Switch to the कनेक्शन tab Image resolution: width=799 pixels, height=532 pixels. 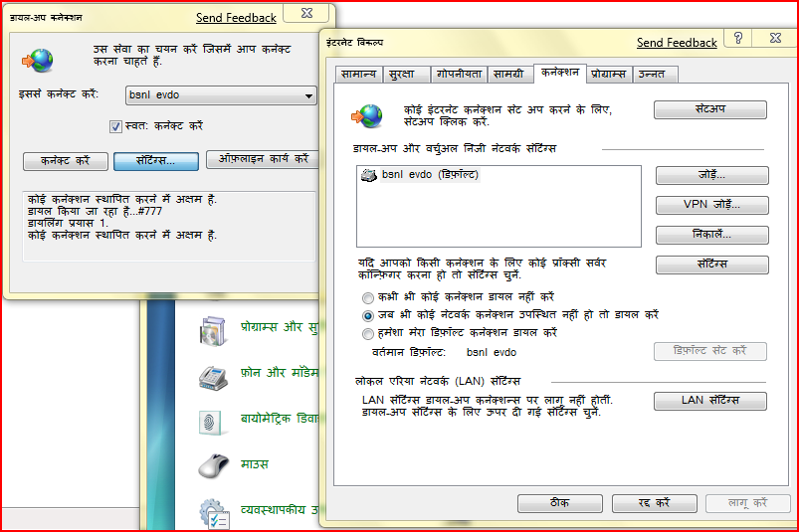(x=560, y=73)
